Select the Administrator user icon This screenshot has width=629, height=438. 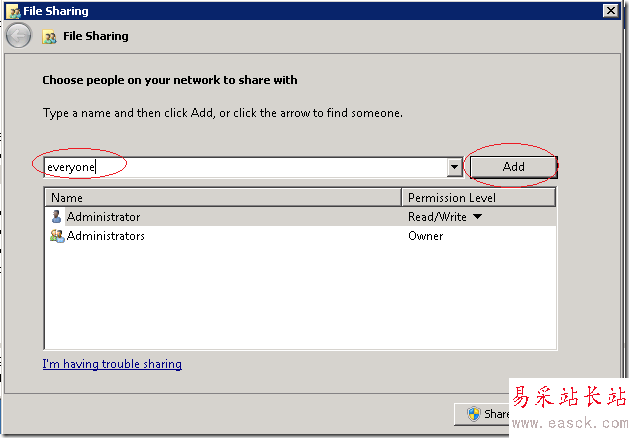(57, 217)
